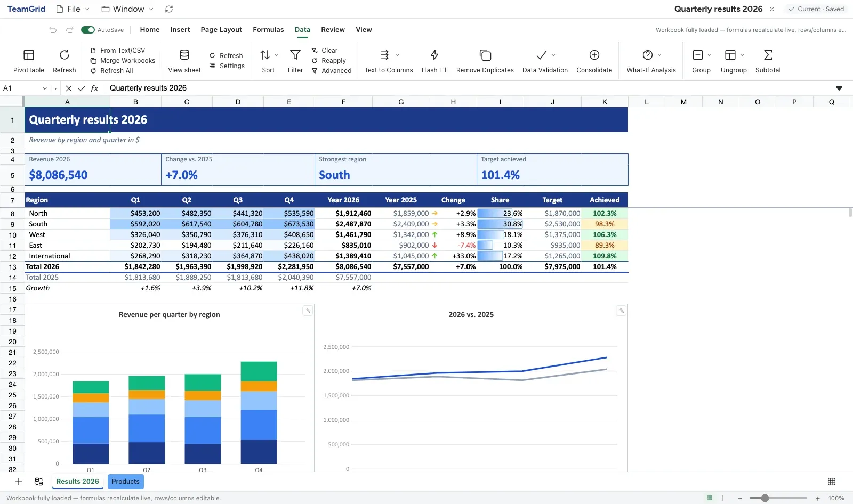Viewport: 853px width, 504px height.
Task: Click the Redo arrow
Action: 70,30
